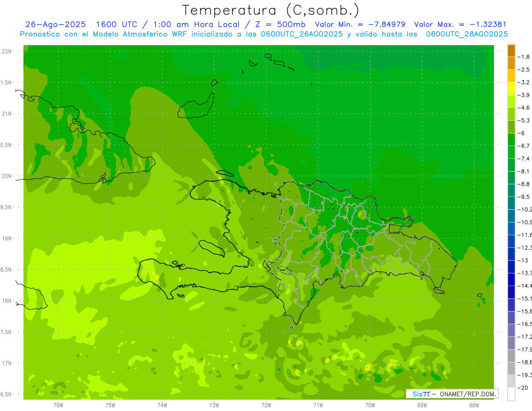
Task: Pick the yellow swatch between -3.2 and -3.9
Action: pos(511,89)
